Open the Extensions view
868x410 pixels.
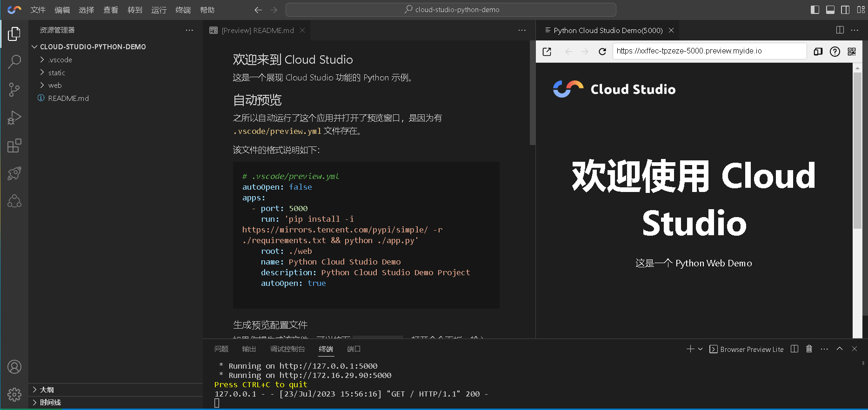pos(14,145)
